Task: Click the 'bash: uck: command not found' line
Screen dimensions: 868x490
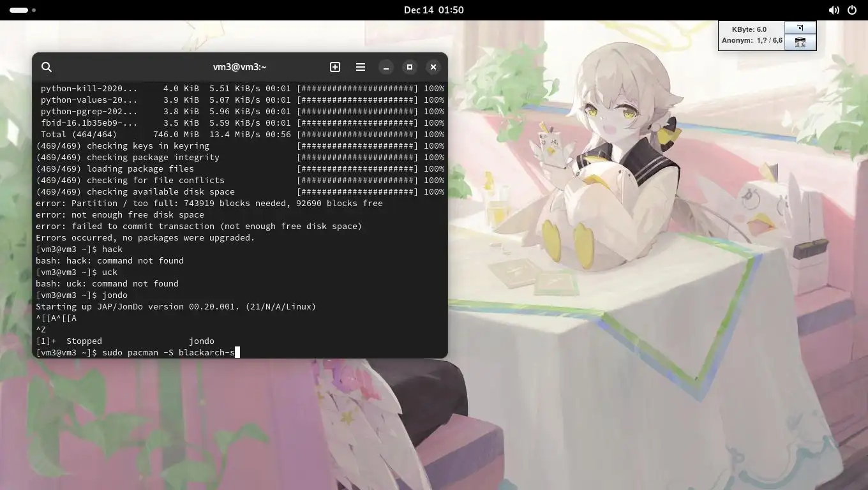Action: coord(107,283)
